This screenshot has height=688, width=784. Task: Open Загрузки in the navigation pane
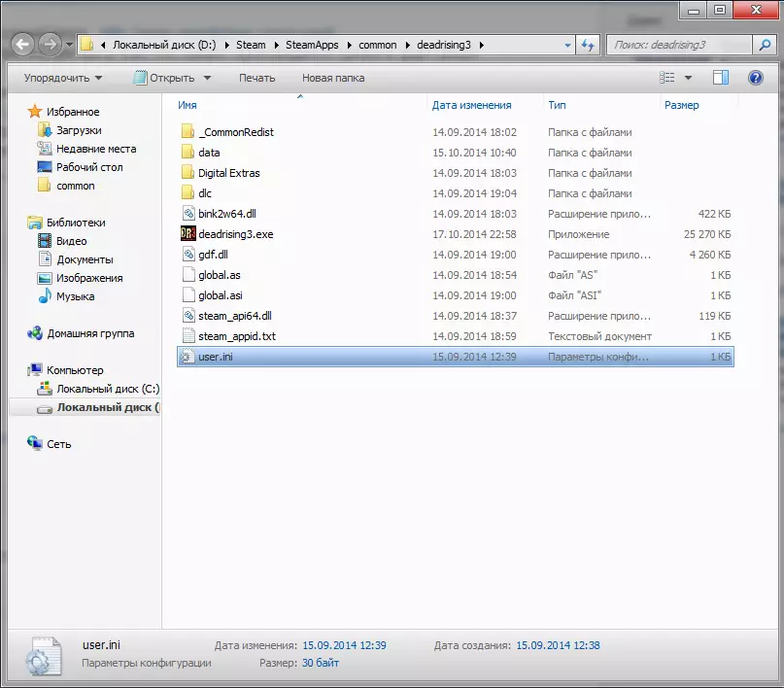click(x=79, y=130)
